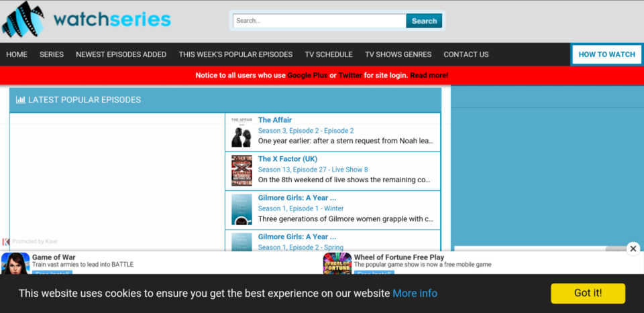Open CONTACT US page
Viewport: 644px width, 313px height.
(x=466, y=54)
